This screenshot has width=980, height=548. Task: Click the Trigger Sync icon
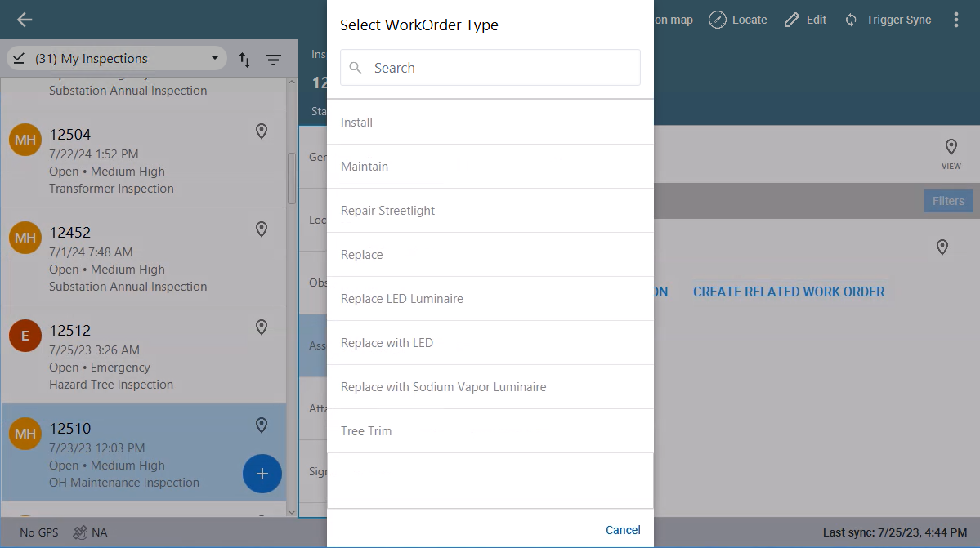[x=851, y=20]
